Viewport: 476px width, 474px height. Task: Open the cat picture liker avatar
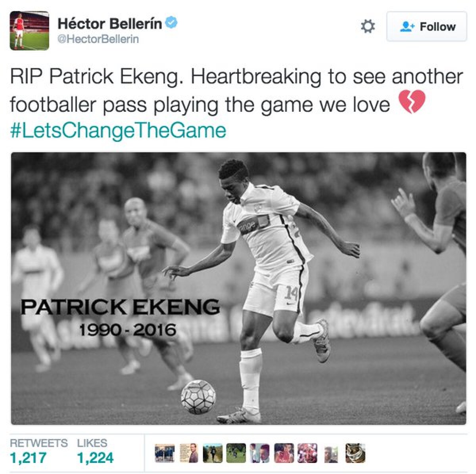pyautogui.click(x=355, y=453)
